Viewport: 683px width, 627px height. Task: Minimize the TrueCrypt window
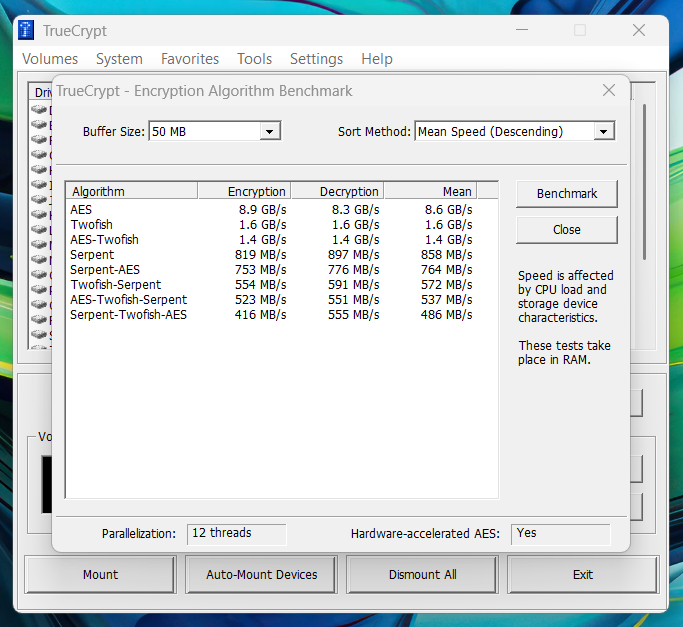(522, 30)
